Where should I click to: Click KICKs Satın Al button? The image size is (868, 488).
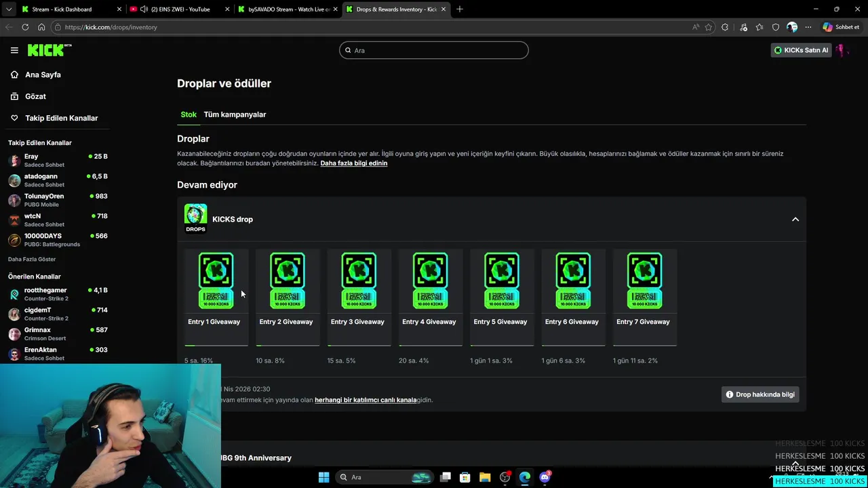coord(801,50)
